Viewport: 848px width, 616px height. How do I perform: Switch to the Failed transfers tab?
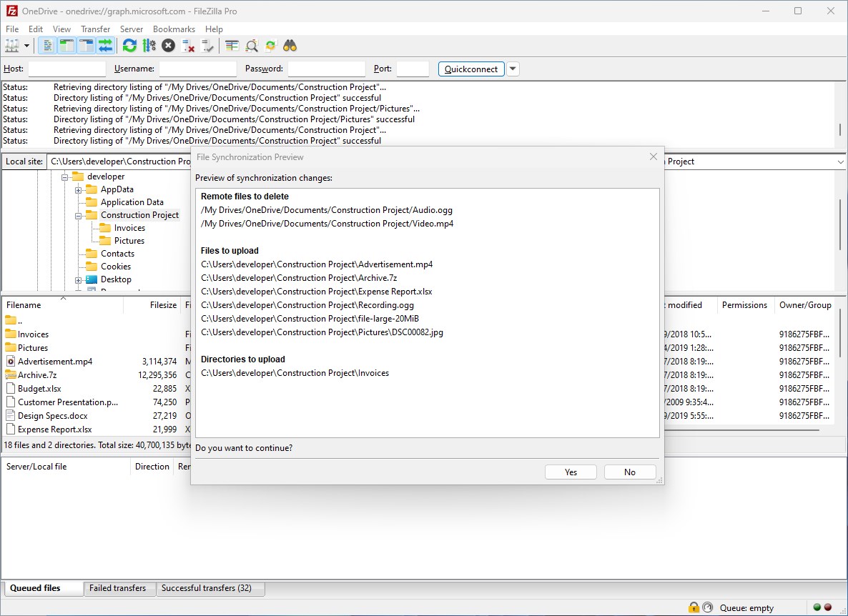(x=119, y=588)
